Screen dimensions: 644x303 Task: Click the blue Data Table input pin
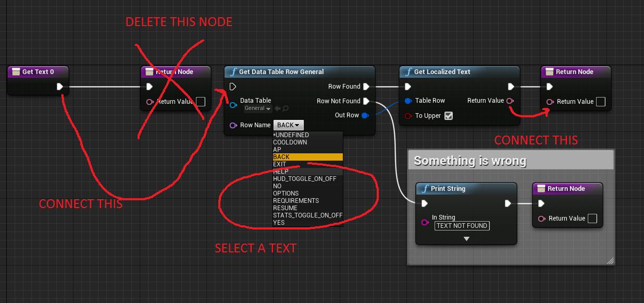233,105
